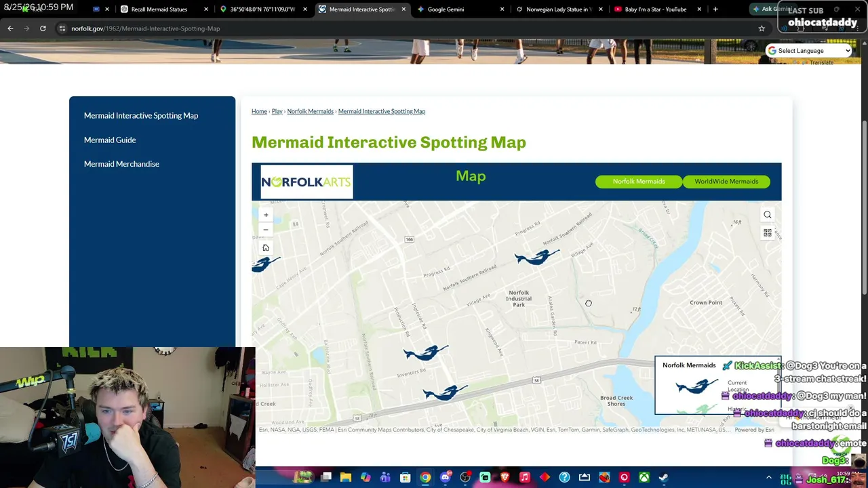Switch to the Norwegian Lady Statue tab
The image size is (868, 488).
559,9
